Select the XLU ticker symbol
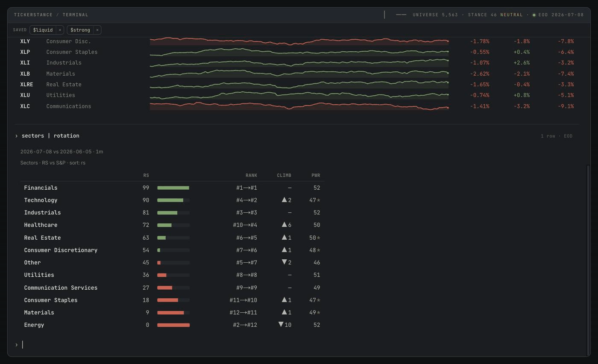Screen dimensions: 598x364 pyautogui.click(x=25, y=95)
